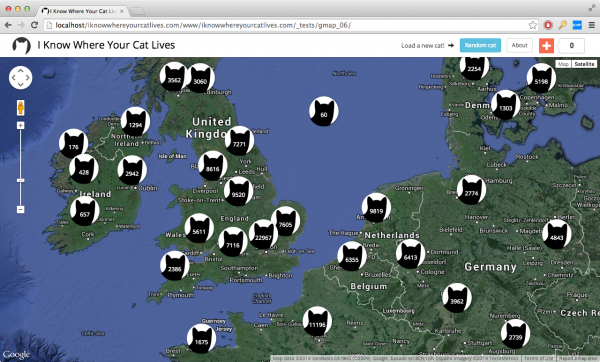This screenshot has height=362, width=600.
Task: Click the site cat logo in header
Action: 21,46
